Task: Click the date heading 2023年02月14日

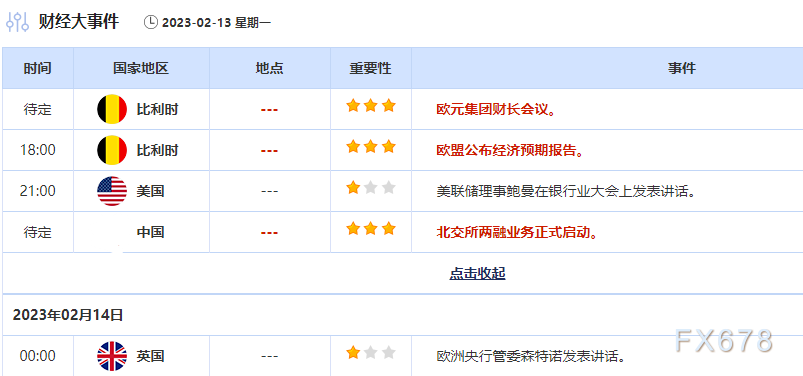Action: click(68, 315)
